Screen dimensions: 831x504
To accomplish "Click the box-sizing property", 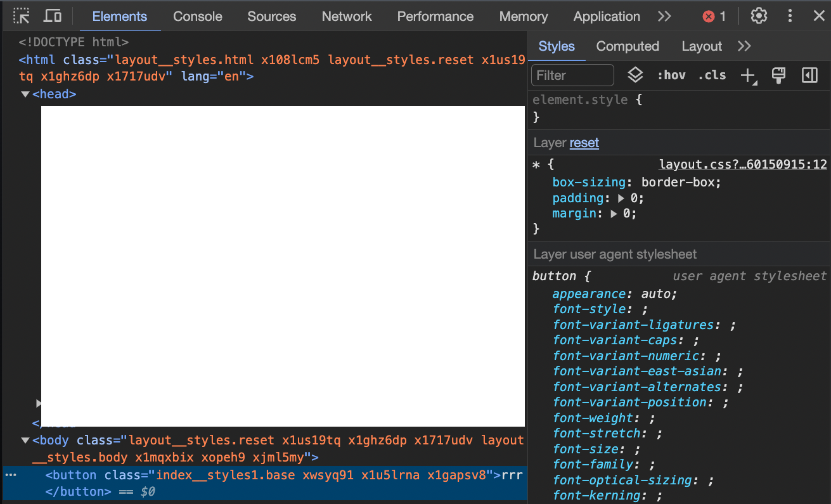I will [589, 183].
